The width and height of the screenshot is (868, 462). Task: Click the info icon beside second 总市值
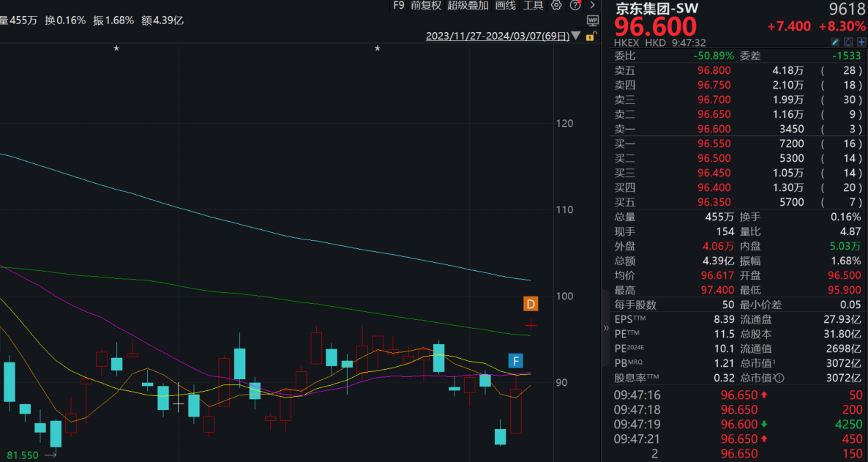[779, 379]
